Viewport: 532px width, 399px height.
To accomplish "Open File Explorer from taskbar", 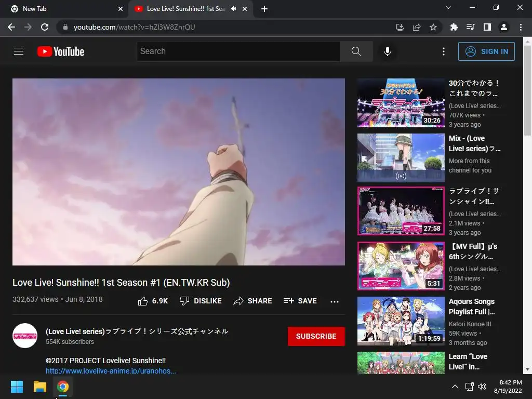I will pos(39,387).
